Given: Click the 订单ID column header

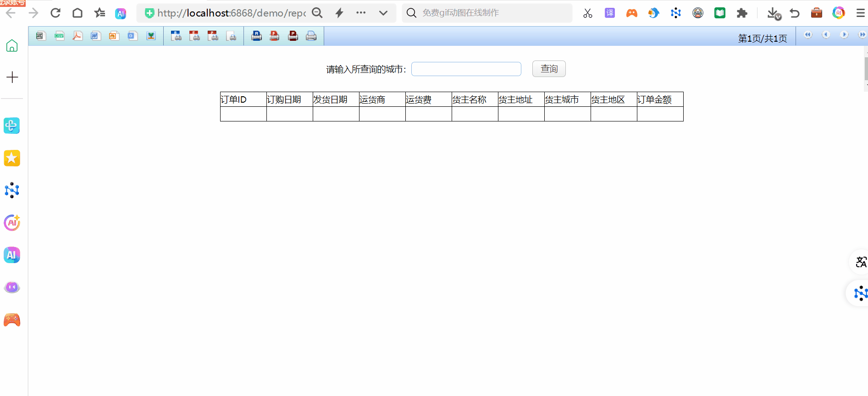Looking at the screenshot, I should point(243,99).
